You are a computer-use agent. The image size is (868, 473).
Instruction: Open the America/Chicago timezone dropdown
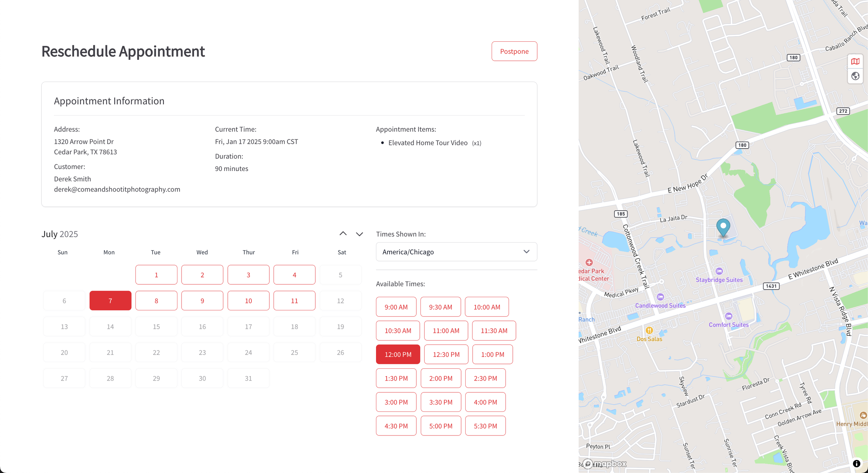point(456,252)
